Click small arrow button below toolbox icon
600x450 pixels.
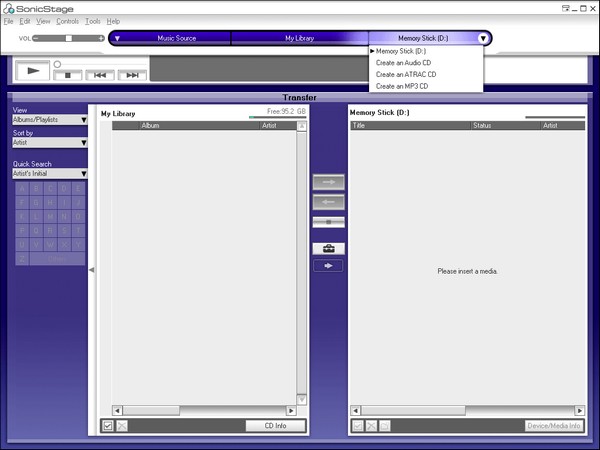(x=328, y=266)
